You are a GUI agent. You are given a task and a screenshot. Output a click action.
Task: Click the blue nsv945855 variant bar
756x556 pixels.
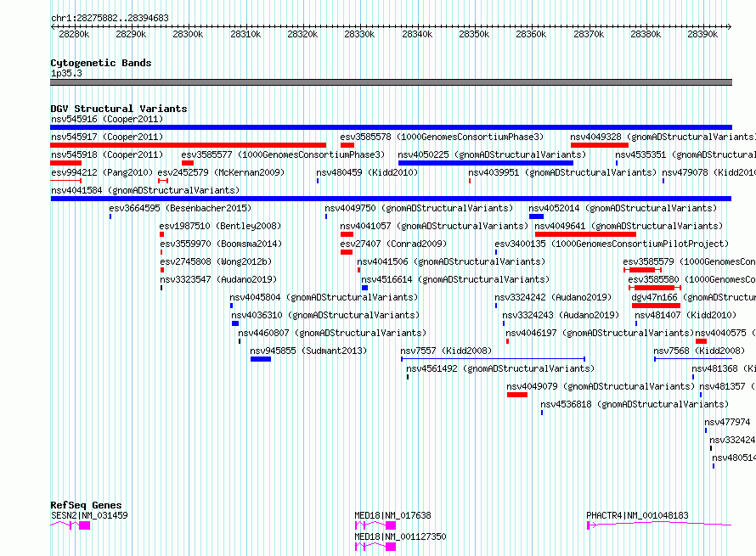261,359
